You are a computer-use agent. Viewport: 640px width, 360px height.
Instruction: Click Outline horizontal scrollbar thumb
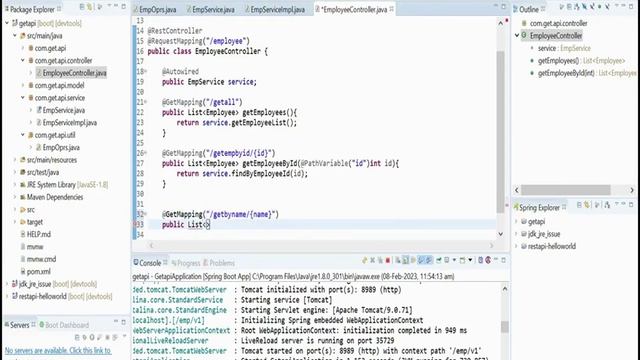566,190
